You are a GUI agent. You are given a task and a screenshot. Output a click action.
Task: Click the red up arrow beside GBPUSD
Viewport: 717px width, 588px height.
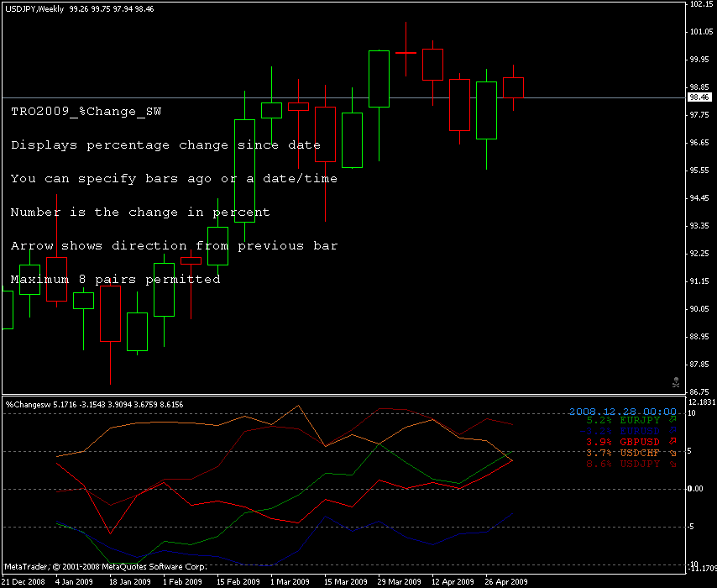click(x=672, y=441)
